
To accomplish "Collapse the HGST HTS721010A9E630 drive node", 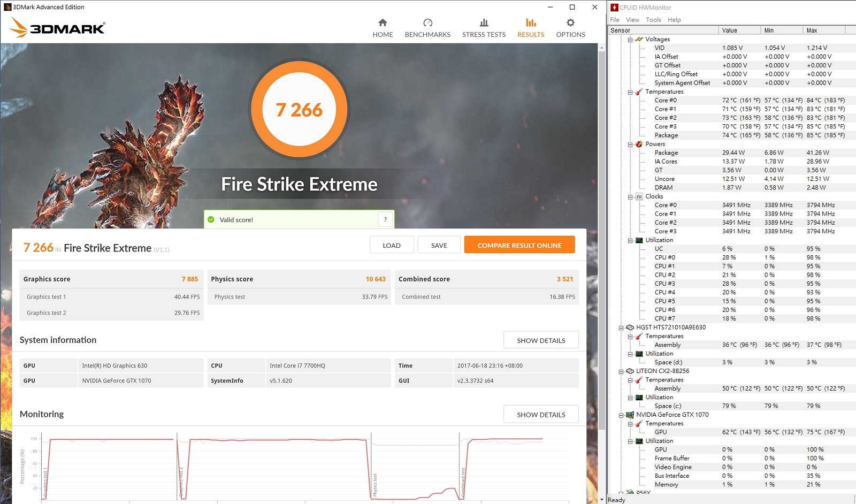I will pos(621,327).
